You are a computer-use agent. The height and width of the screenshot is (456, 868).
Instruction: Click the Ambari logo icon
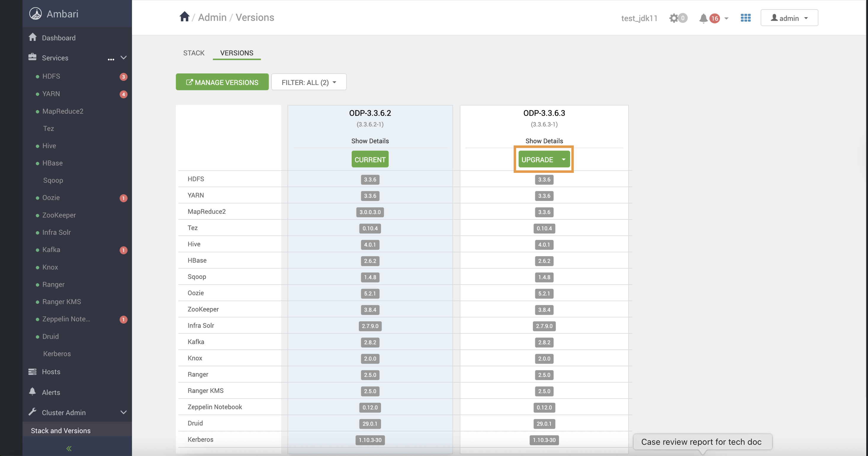(x=36, y=14)
